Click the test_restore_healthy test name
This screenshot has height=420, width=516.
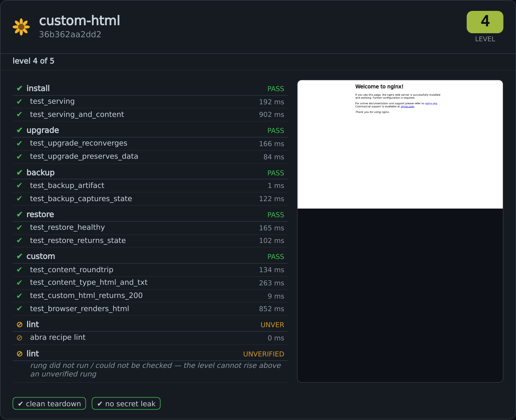coord(67,227)
